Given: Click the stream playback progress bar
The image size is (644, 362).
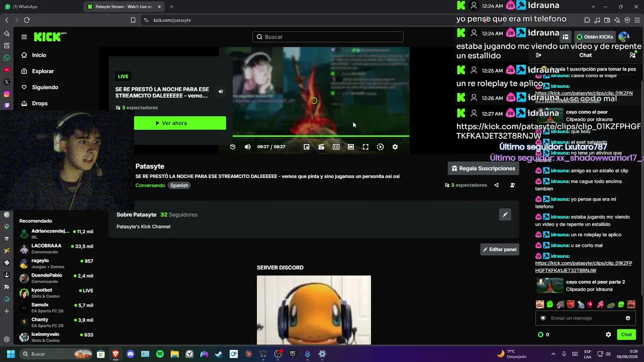Looking at the screenshot, I should coord(320,136).
